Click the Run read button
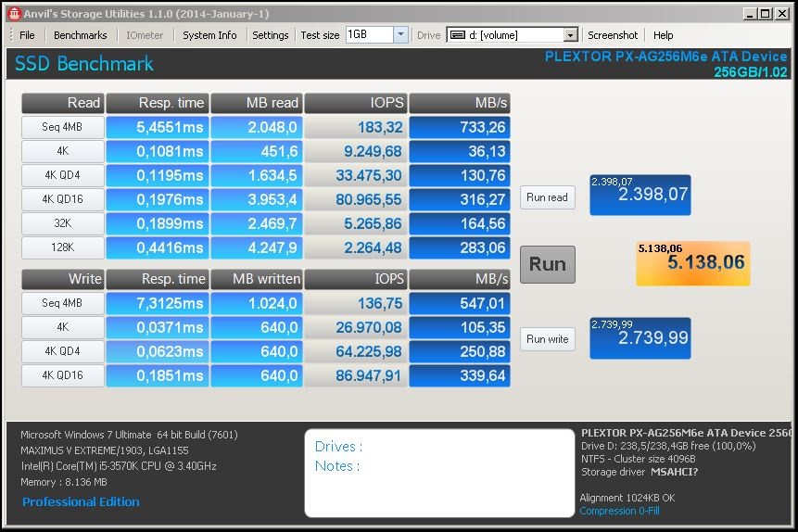Viewport: 798px width, 532px height. [x=548, y=197]
